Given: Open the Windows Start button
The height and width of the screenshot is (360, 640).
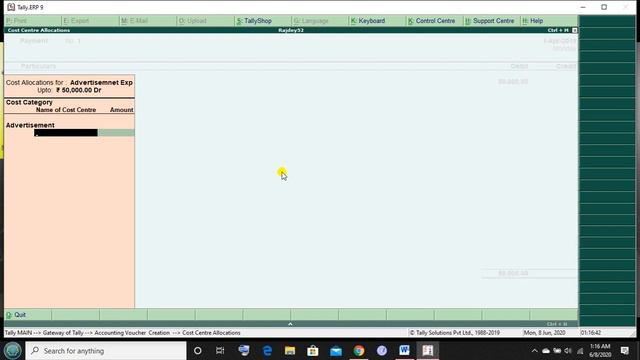Looking at the screenshot, I should tap(12, 351).
